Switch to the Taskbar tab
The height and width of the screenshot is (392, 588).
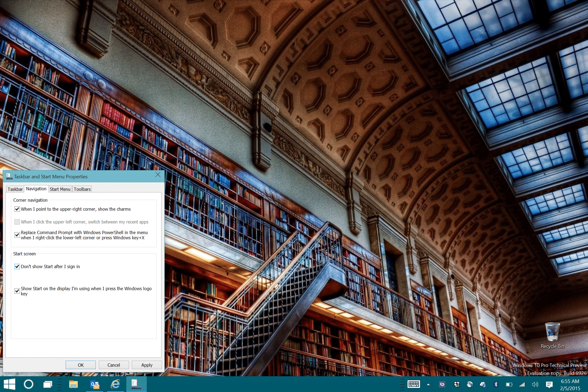[x=15, y=189]
